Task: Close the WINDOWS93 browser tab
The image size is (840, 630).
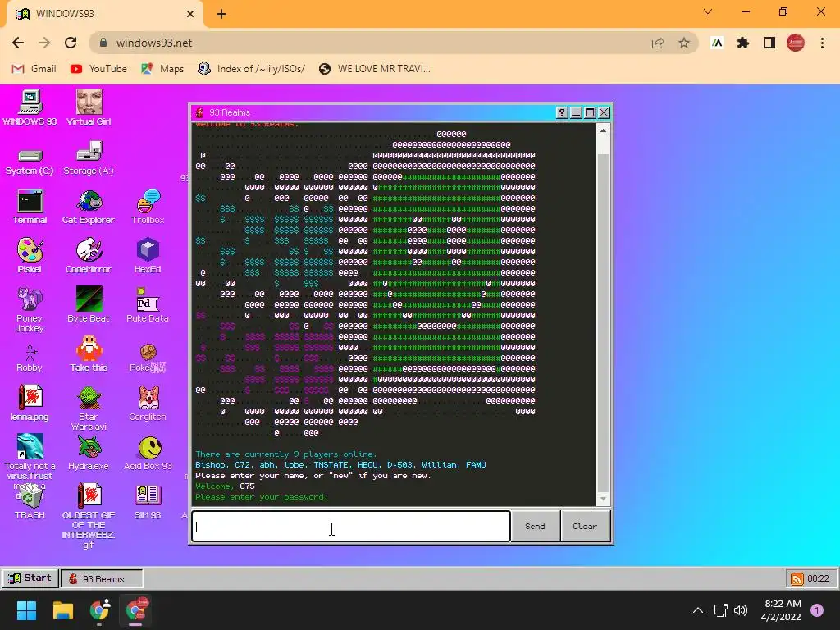Action: [190, 14]
